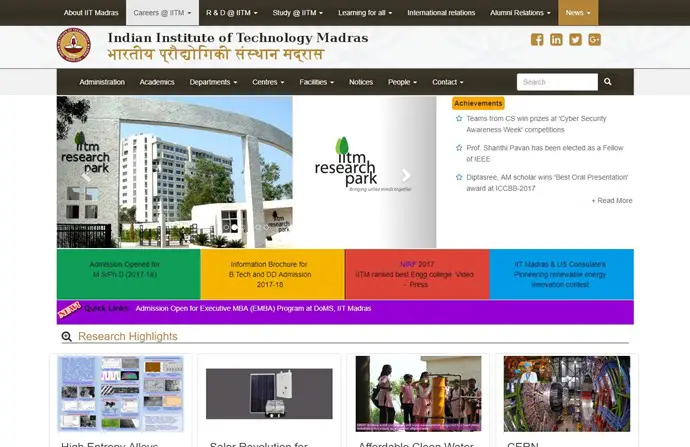Open Admission Opened for M.S/Ph.D green tile
The height and width of the screenshot is (447, 690).
(x=128, y=275)
